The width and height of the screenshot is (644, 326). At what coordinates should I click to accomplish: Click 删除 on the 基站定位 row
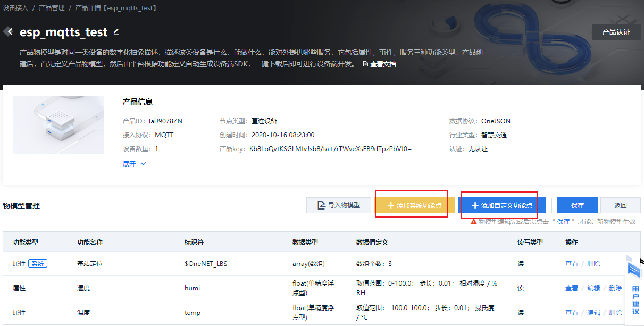593,263
